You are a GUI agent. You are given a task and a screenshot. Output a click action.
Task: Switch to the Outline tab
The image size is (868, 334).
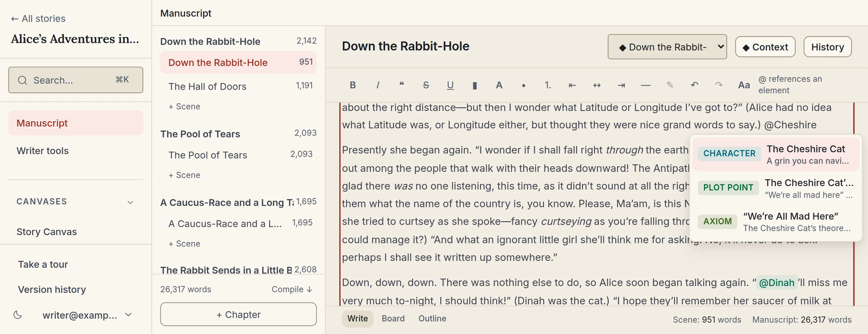(x=432, y=318)
